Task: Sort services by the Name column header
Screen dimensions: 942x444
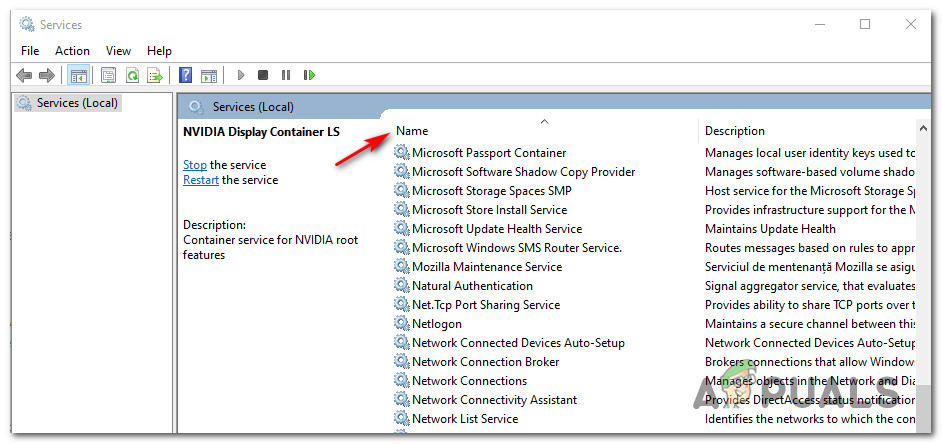Action: pyautogui.click(x=412, y=131)
